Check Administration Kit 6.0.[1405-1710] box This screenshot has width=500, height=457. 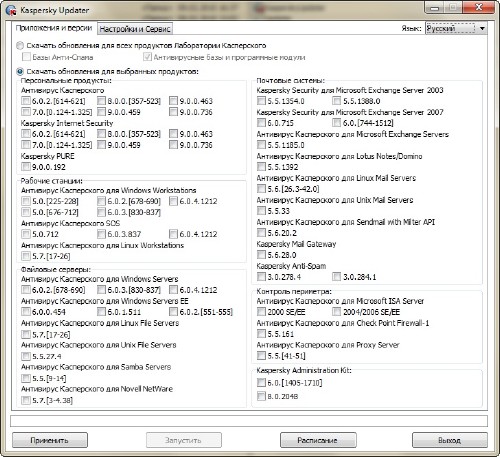click(261, 382)
